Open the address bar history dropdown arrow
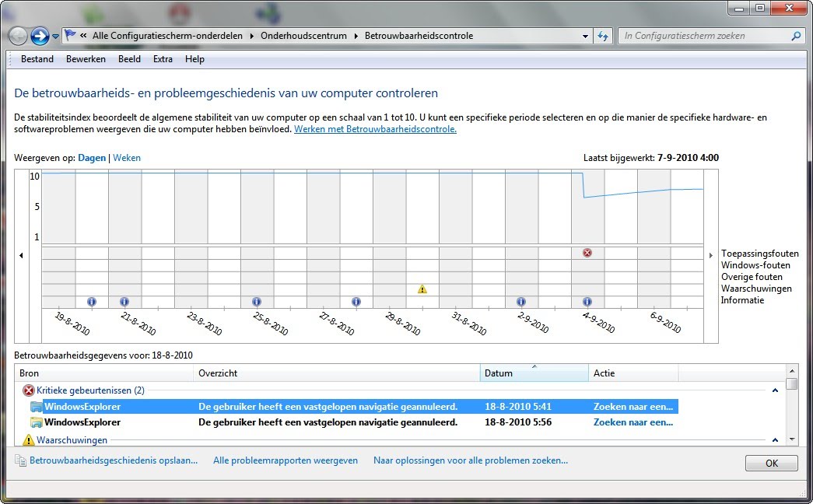Image resolution: width=813 pixels, height=504 pixels. coord(585,36)
